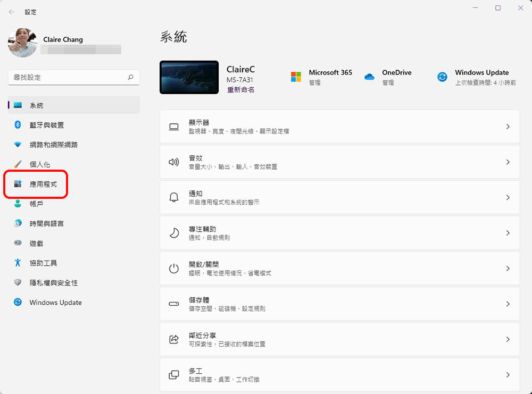Open 遊戲 via its game controller icon
This screenshot has height=394, width=532.
coord(18,243)
